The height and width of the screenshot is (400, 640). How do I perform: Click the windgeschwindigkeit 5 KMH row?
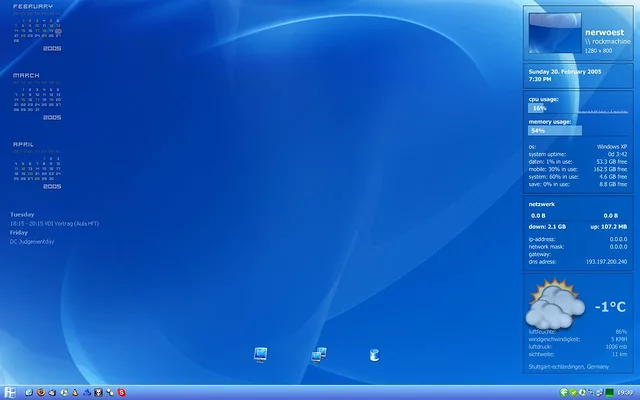tap(578, 339)
